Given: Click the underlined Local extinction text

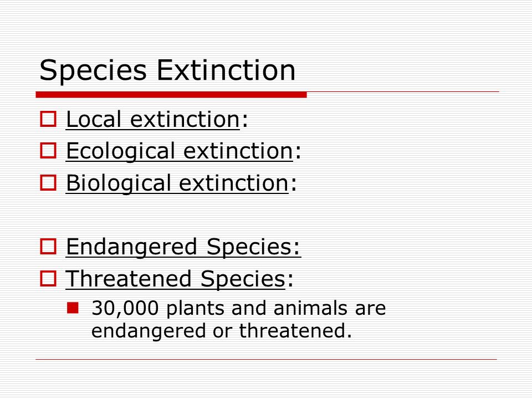Looking at the screenshot, I should tap(153, 120).
